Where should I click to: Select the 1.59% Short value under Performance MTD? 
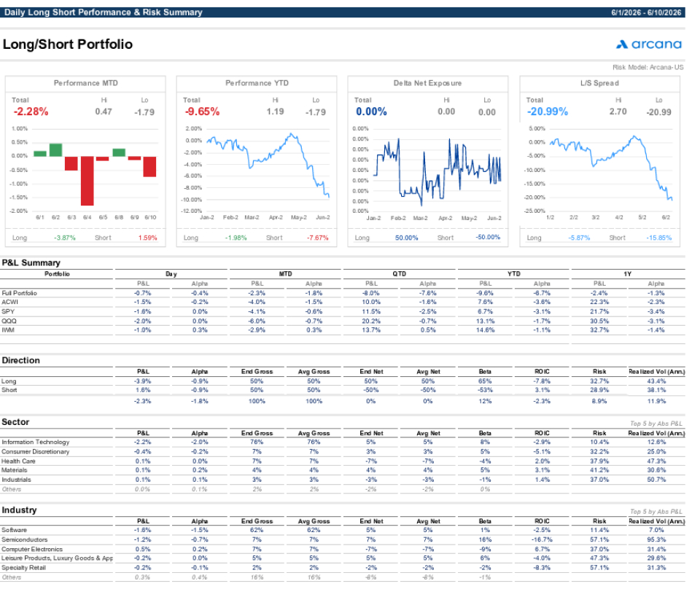point(147,238)
